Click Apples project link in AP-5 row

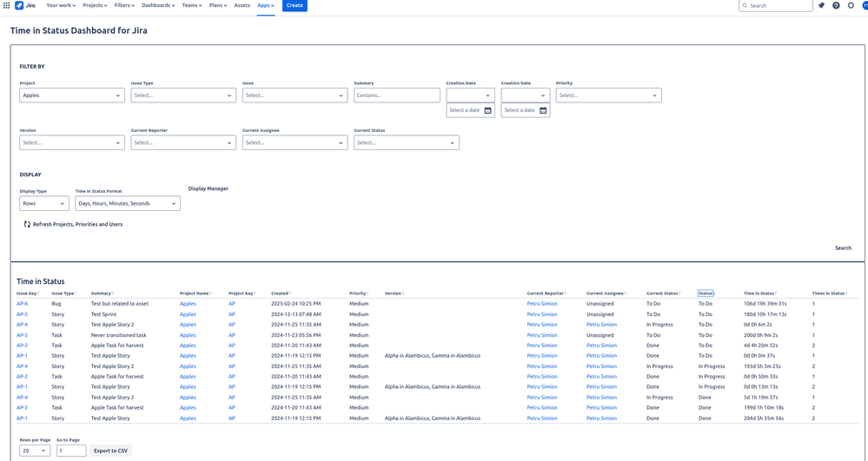pos(188,314)
